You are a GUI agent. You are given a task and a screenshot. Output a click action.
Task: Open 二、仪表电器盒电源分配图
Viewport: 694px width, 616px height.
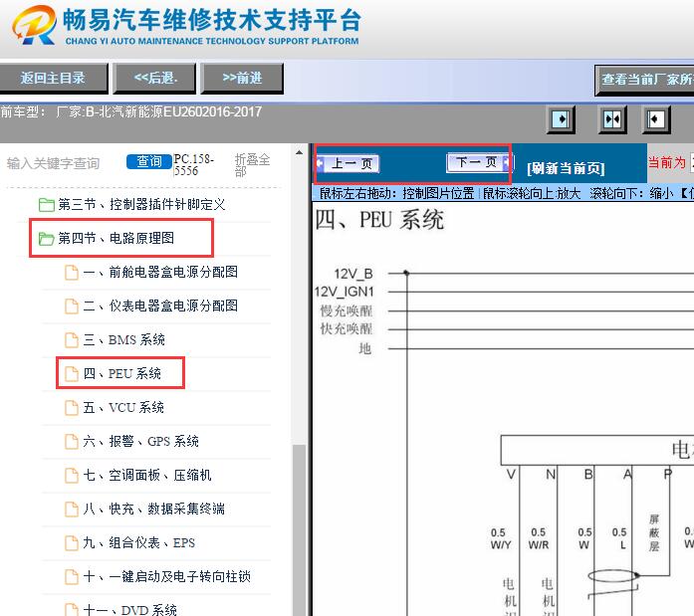tap(160, 307)
